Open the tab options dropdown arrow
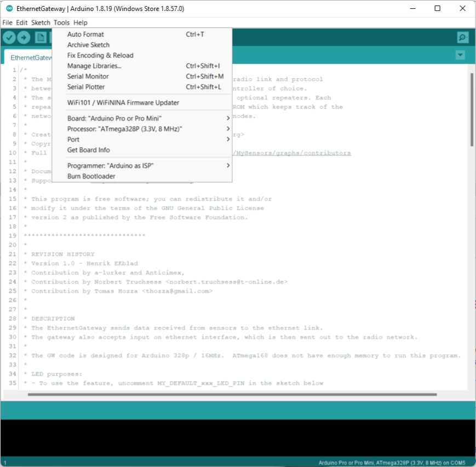This screenshot has height=467, width=476. click(460, 55)
